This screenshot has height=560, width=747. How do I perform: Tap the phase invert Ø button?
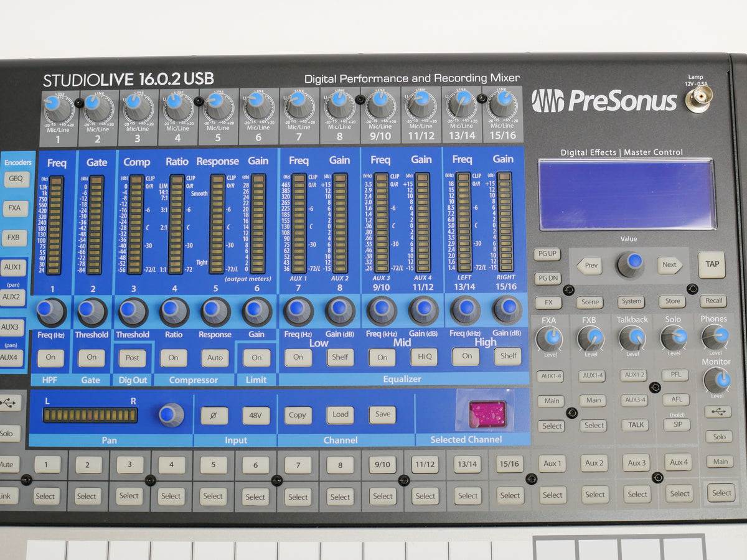pos(214,416)
